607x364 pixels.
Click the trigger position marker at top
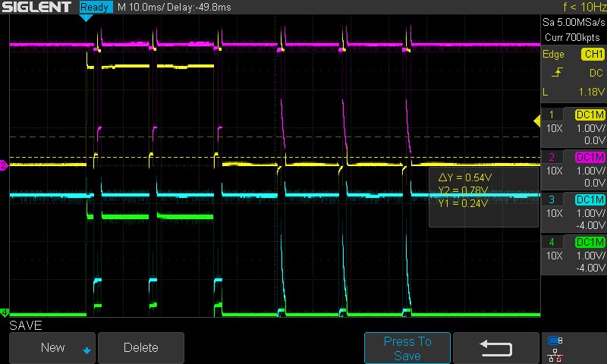[x=86, y=17]
